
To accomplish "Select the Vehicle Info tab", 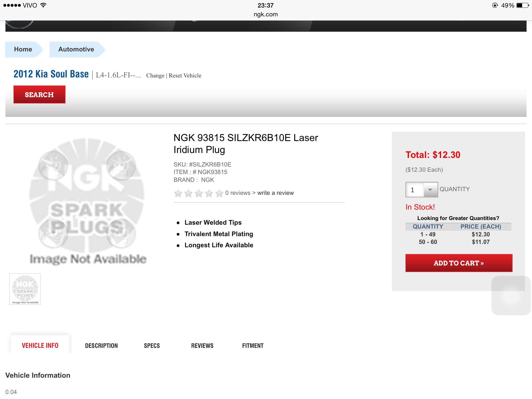I will (40, 345).
